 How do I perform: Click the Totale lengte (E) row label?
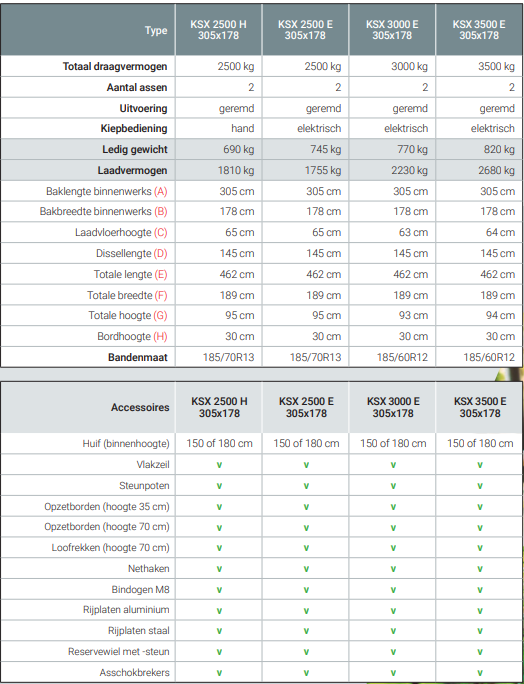130,274
